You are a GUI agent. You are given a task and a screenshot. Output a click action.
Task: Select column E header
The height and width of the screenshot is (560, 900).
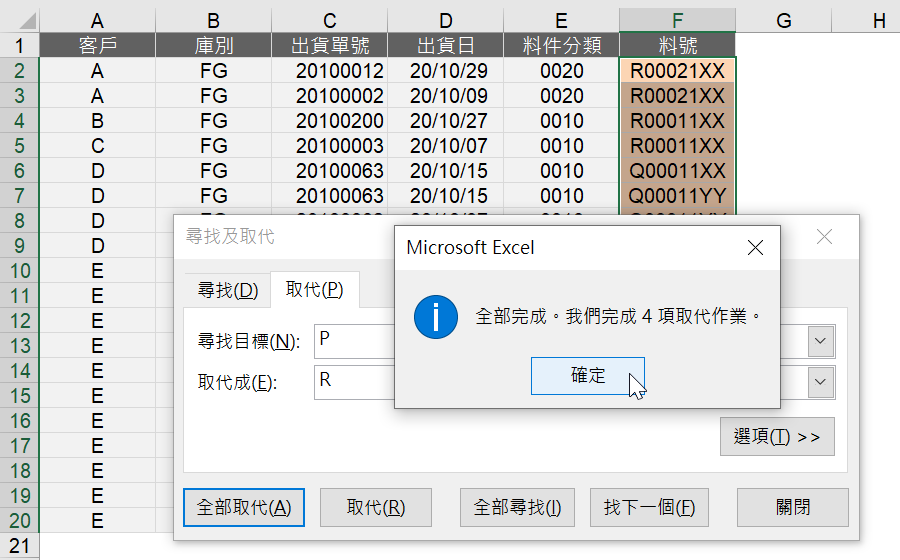(561, 21)
